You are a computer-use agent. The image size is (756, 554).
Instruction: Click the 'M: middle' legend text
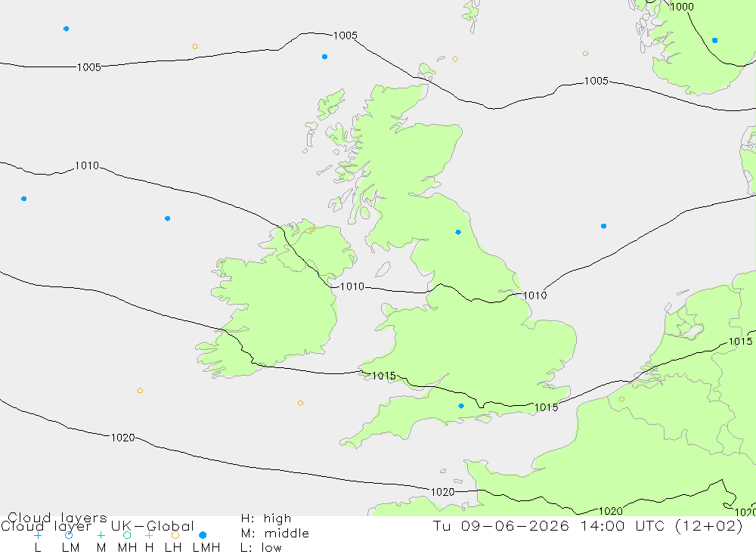pos(275,534)
